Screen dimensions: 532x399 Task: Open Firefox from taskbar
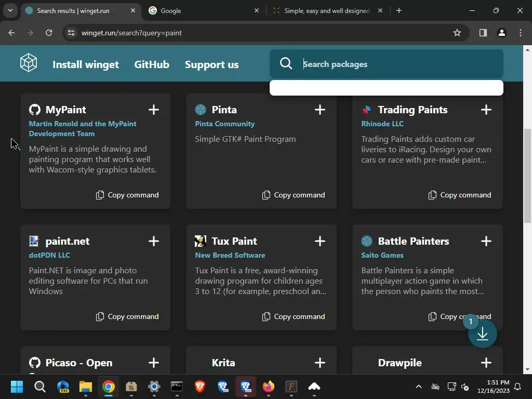pos(269,387)
